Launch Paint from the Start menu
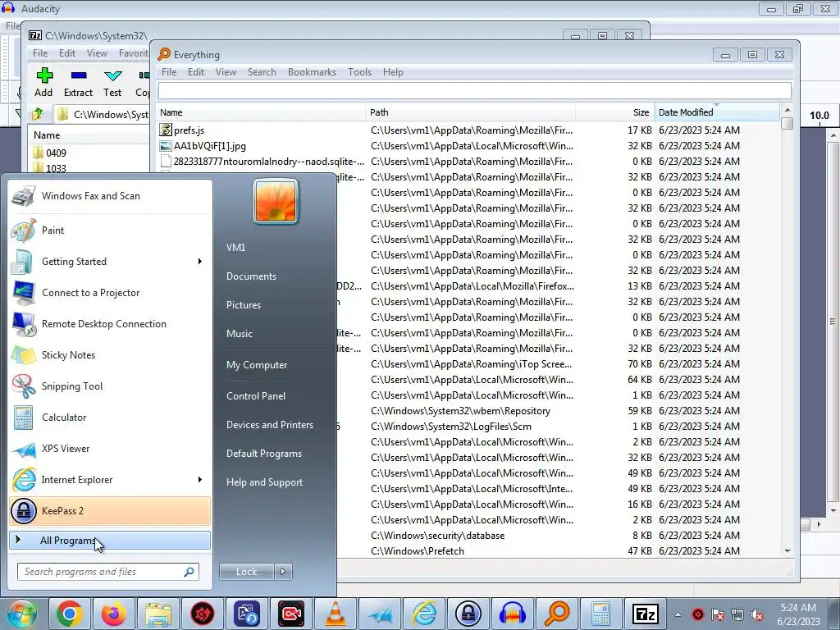This screenshot has height=630, width=840. click(110, 231)
